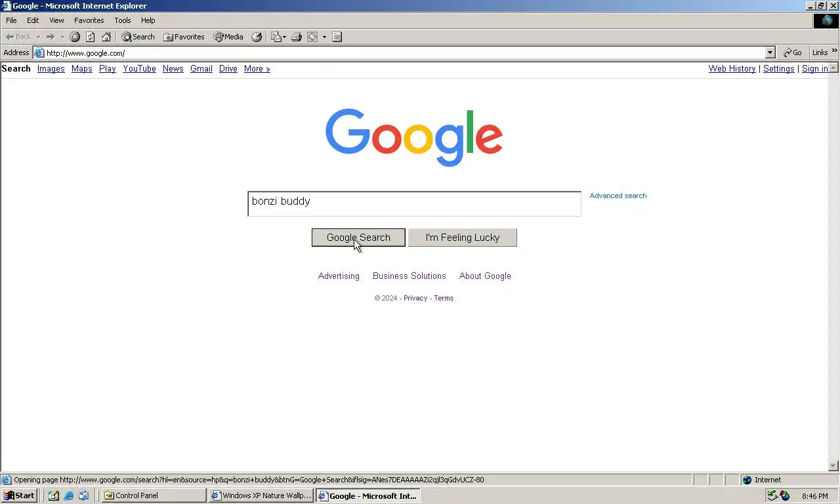Click the page scrollbar up arrow

(834, 68)
